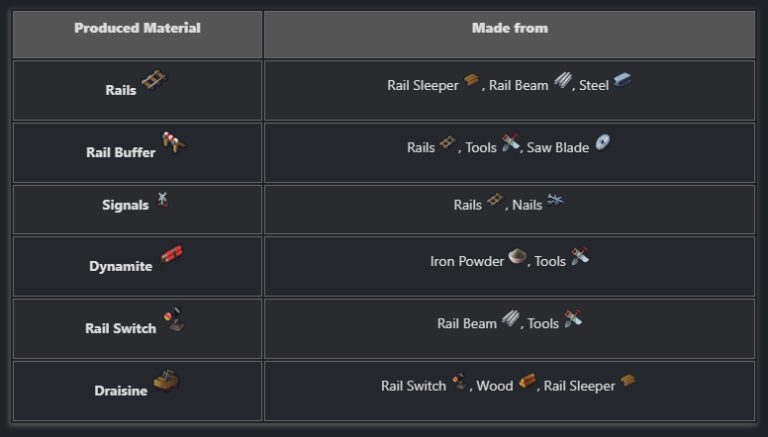
Task: Click the Nails icon in Signals row
Action: [x=555, y=201]
